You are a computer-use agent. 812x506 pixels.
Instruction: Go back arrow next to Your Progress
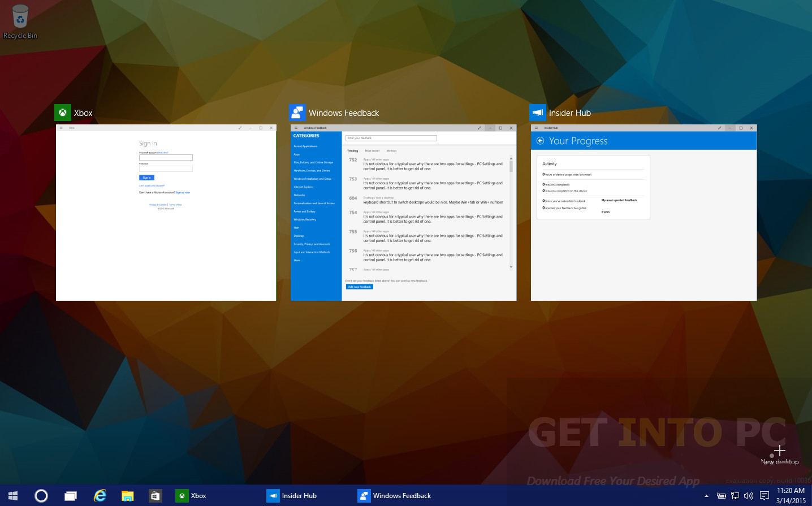click(540, 141)
